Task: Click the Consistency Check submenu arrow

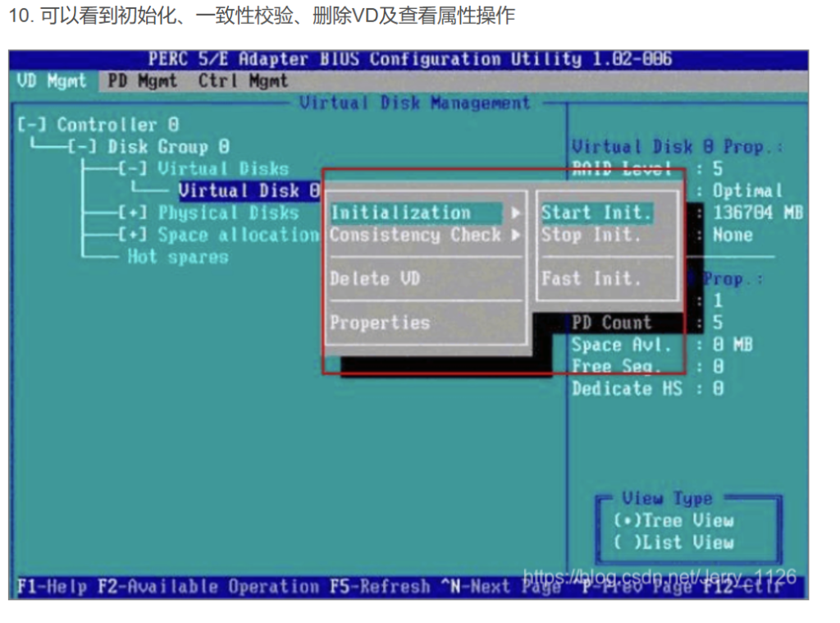Action: click(515, 235)
